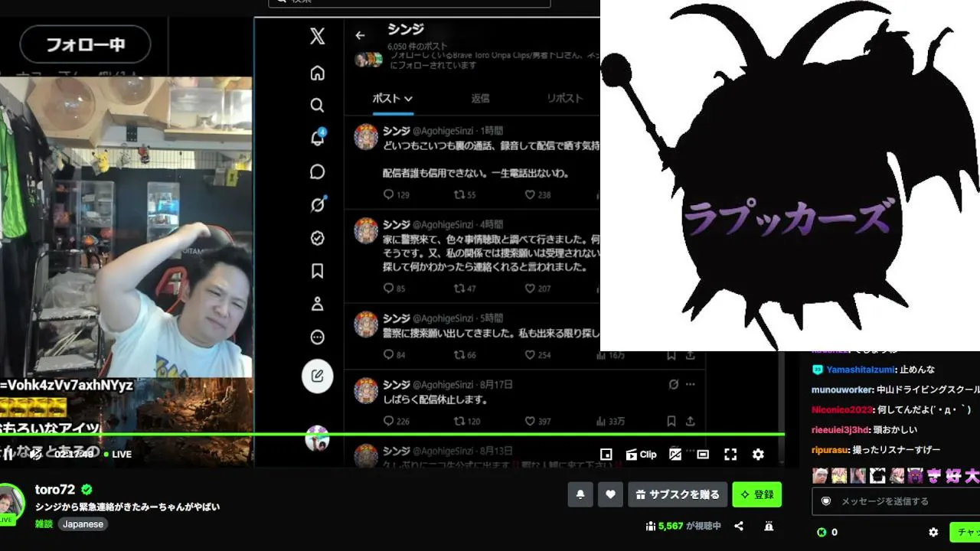The image size is (980, 551).
Task: Click the green 登録 subscribe button
Action: pos(756,494)
